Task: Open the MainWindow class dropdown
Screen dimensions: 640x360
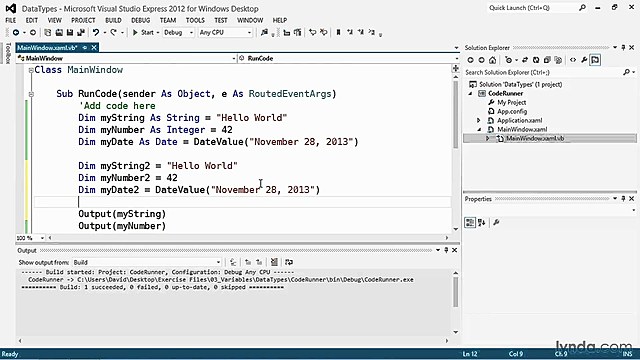Action: pos(127,58)
